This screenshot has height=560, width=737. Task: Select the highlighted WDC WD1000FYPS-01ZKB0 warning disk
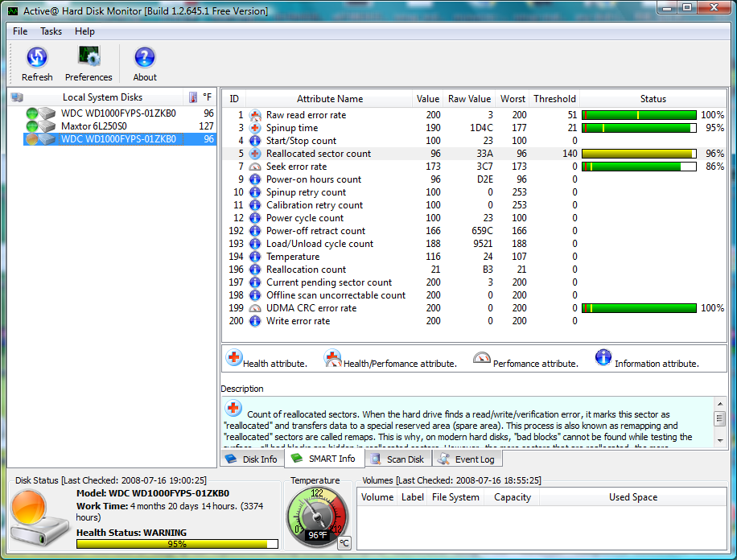coord(118,139)
